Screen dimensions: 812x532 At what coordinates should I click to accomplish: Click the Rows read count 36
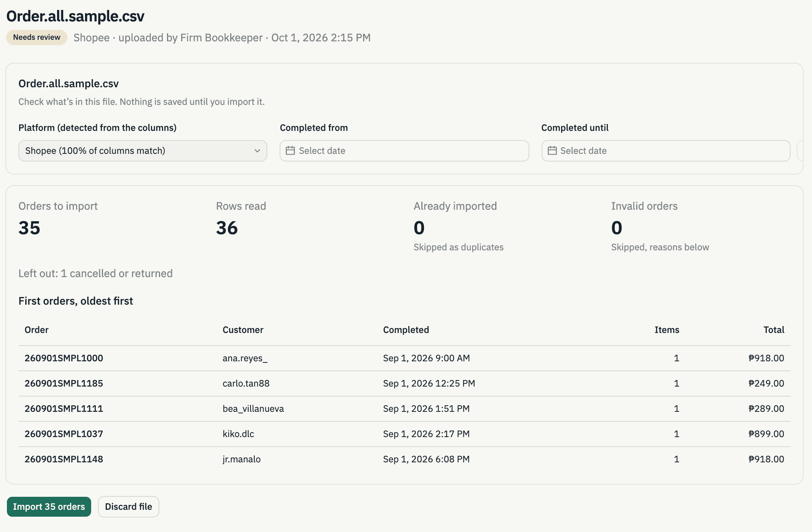pyautogui.click(x=227, y=228)
